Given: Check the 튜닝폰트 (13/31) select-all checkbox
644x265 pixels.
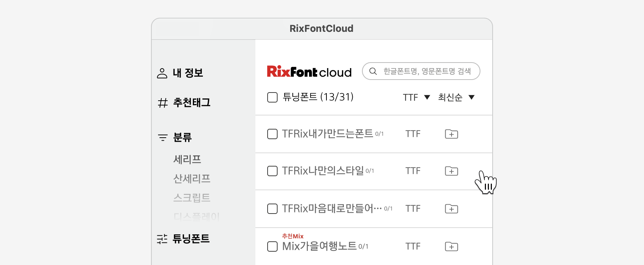Looking at the screenshot, I should 272,97.
